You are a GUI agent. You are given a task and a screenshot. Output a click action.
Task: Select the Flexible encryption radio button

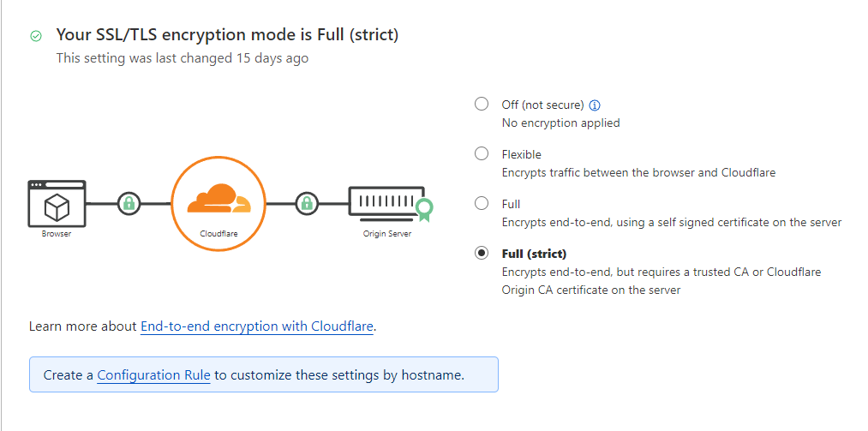[x=482, y=154]
